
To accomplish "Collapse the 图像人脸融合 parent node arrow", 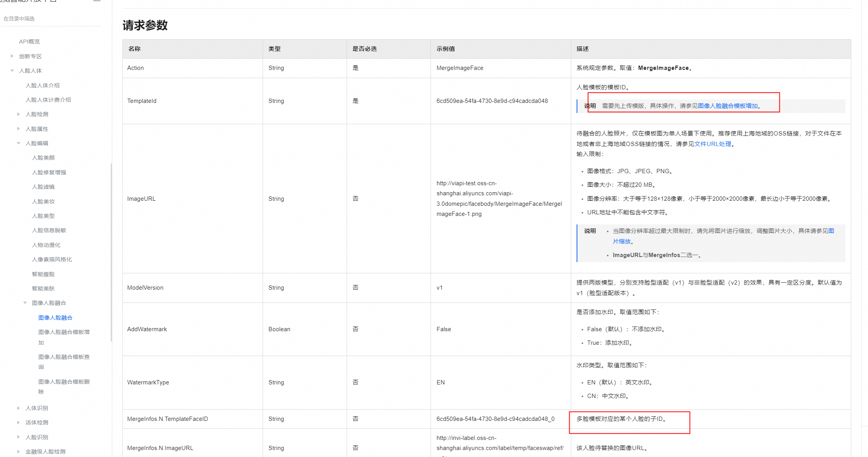I will click(x=25, y=303).
